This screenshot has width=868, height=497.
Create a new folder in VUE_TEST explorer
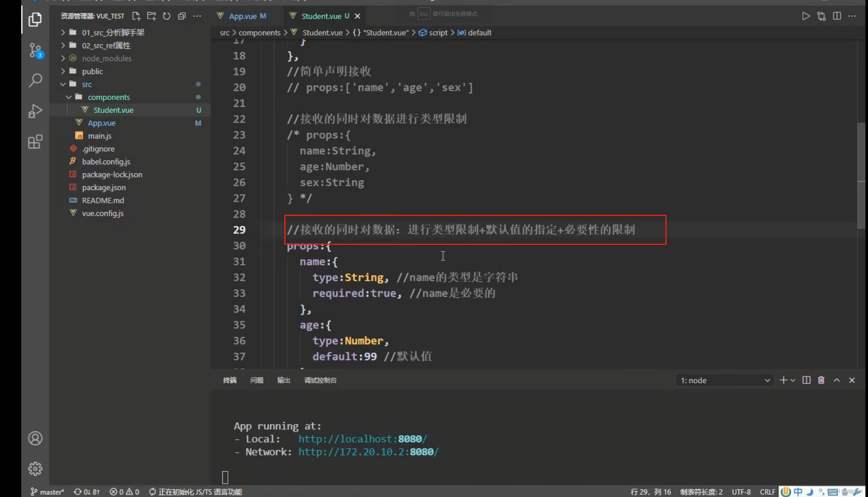[151, 16]
